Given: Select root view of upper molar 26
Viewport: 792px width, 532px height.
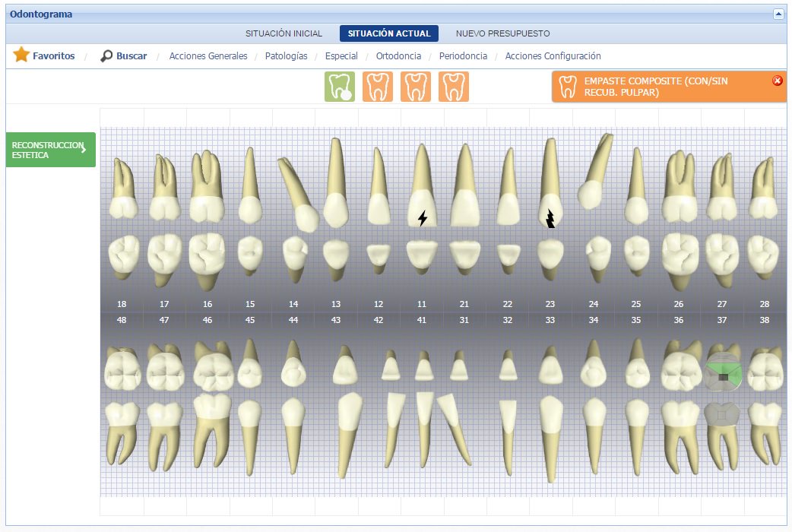Looking at the screenshot, I should [x=680, y=186].
